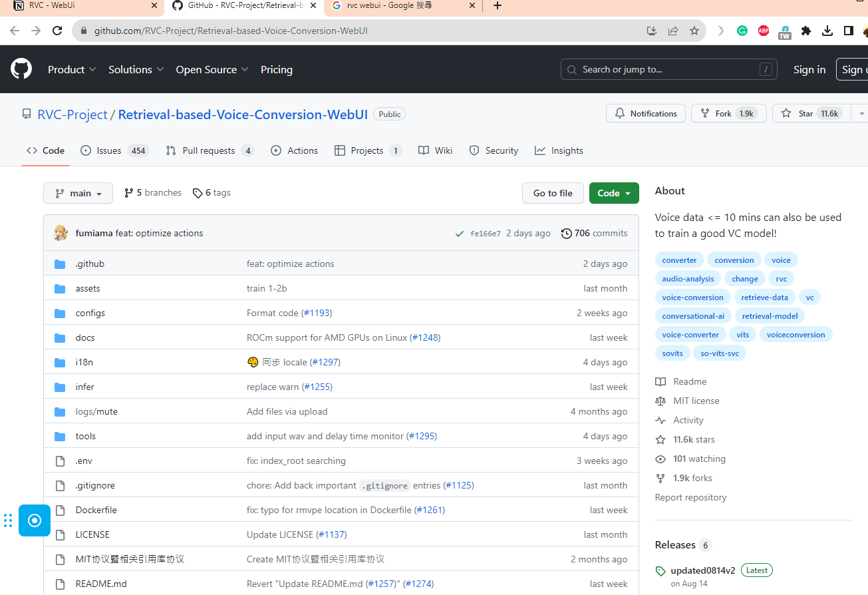Screen dimensions: 868x595
Task: Open the extensions puzzle piece icon
Action: (x=806, y=31)
